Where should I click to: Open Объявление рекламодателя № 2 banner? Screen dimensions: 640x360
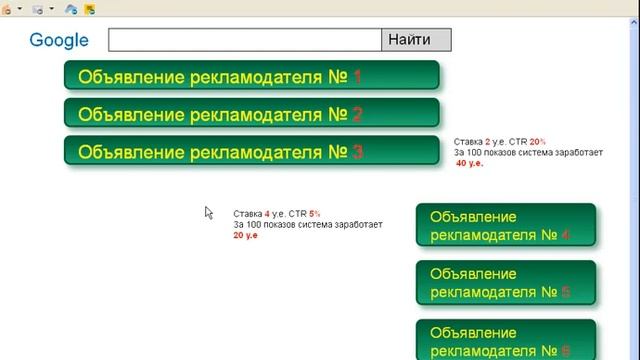pyautogui.click(x=252, y=113)
